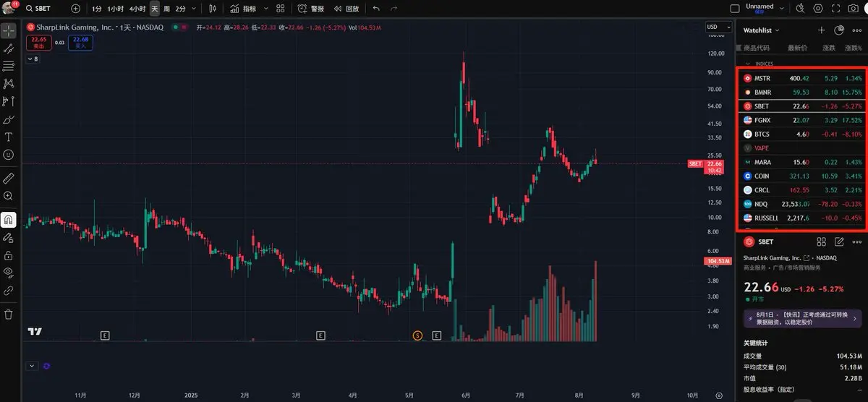
Task: Select the text annotation tool
Action: coord(9,137)
